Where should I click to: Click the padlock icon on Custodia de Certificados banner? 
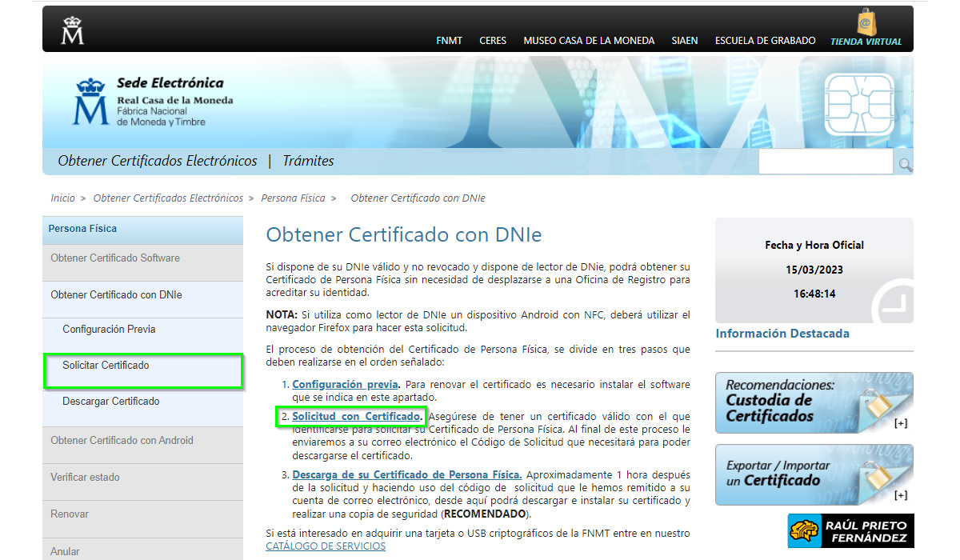point(876,402)
